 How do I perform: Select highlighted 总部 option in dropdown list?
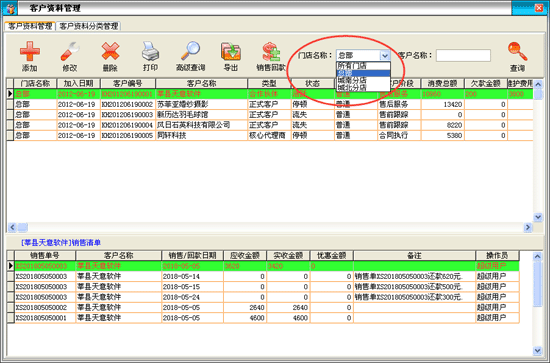(x=363, y=73)
